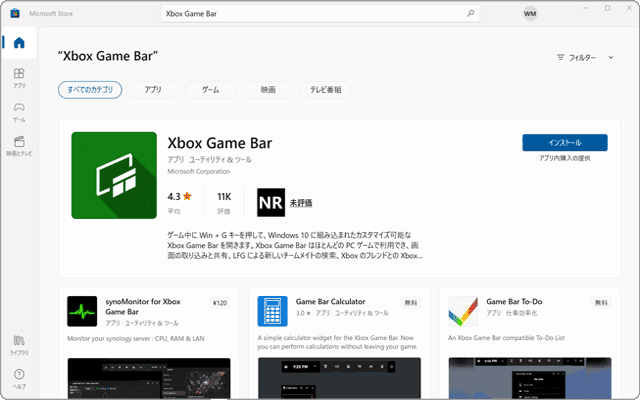
Task: Click 無料 badge on Game Bar To-Do
Action: coord(601,303)
